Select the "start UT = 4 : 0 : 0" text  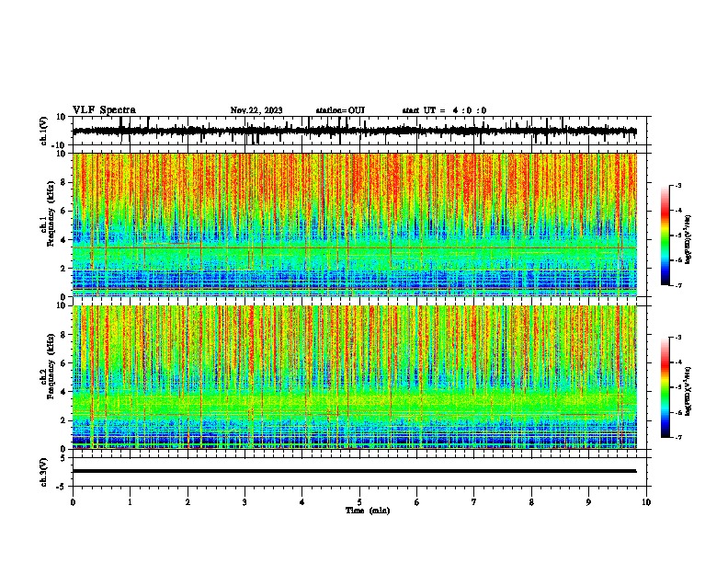pos(444,110)
